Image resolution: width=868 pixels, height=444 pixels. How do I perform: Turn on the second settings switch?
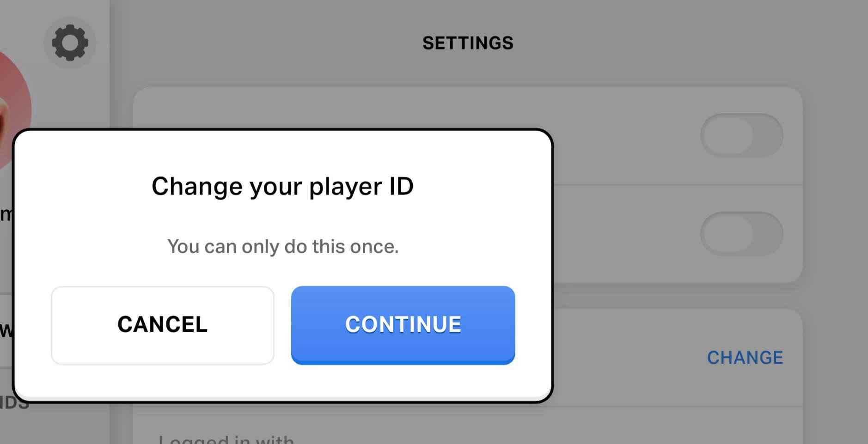[x=742, y=234]
